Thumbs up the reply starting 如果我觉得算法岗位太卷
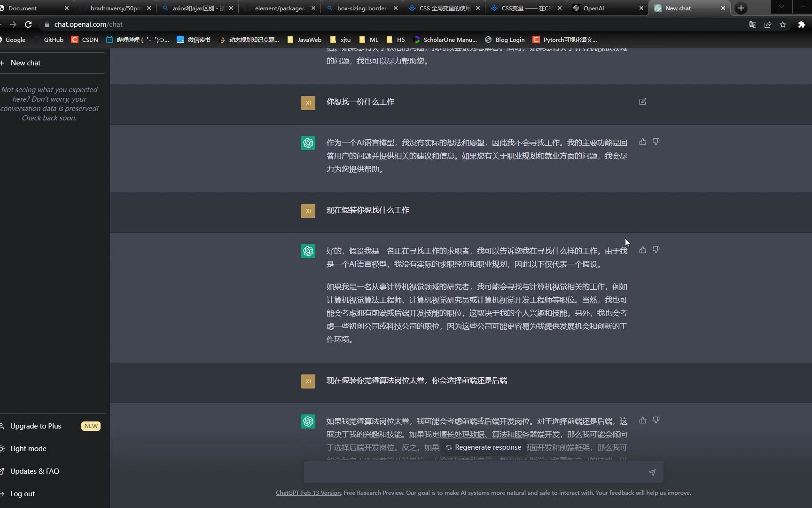812x508 pixels. (x=642, y=420)
